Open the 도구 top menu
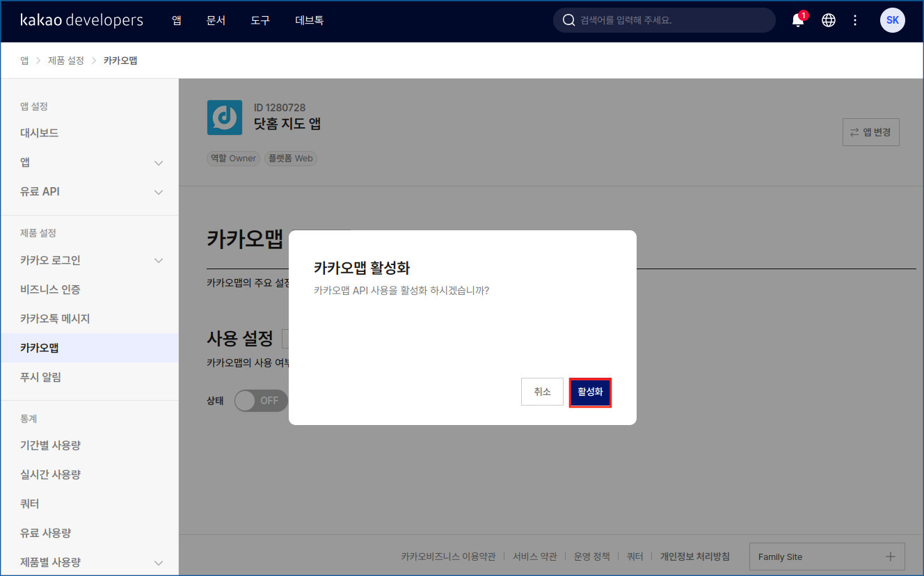This screenshot has width=924, height=576. (260, 20)
